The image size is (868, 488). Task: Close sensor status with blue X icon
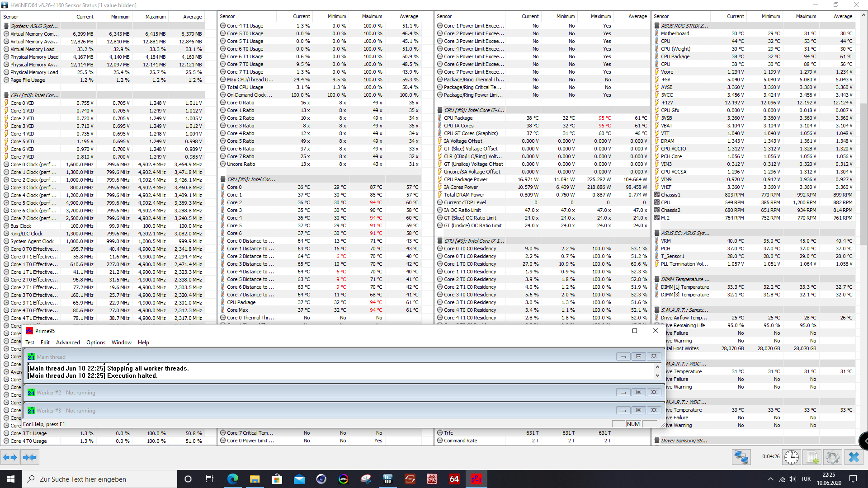point(854,457)
